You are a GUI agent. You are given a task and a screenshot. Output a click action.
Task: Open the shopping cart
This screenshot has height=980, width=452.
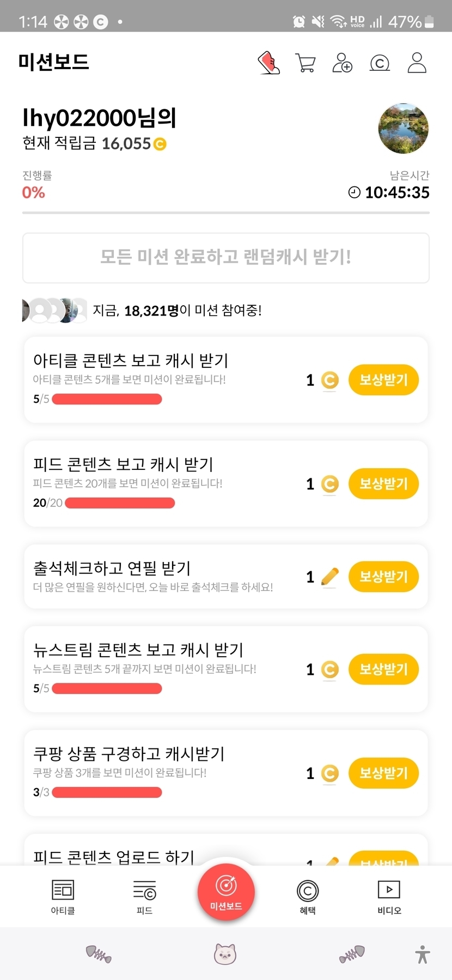point(305,63)
